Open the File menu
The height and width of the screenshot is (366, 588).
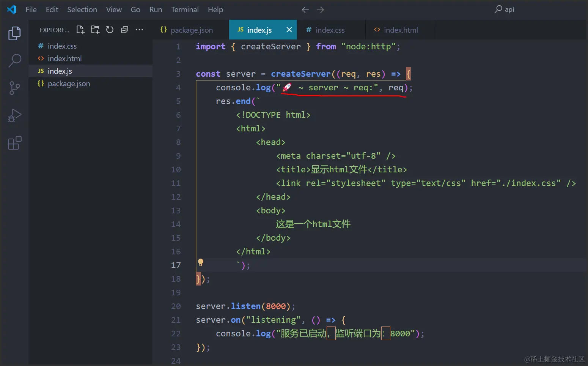(x=31, y=9)
